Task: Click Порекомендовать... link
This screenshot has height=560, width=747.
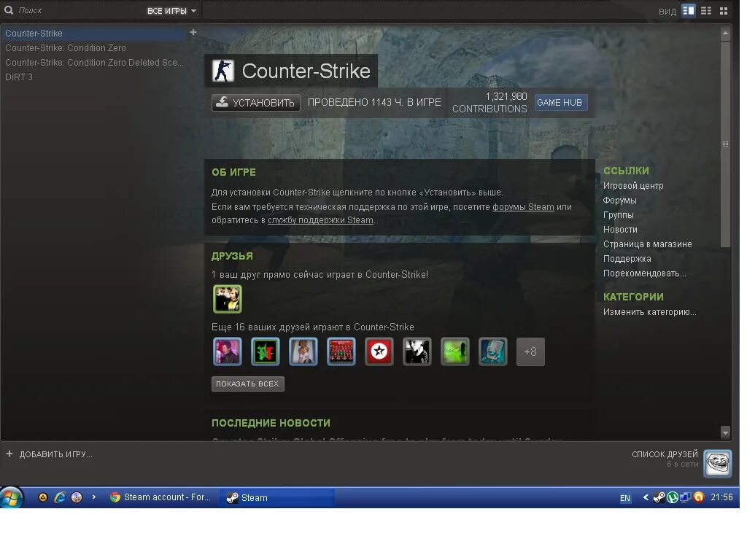Action: (x=645, y=273)
